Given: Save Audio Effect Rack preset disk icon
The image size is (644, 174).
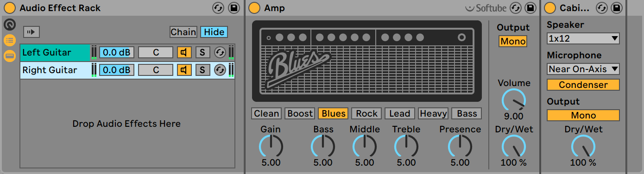Looking at the screenshot, I should (234, 8).
